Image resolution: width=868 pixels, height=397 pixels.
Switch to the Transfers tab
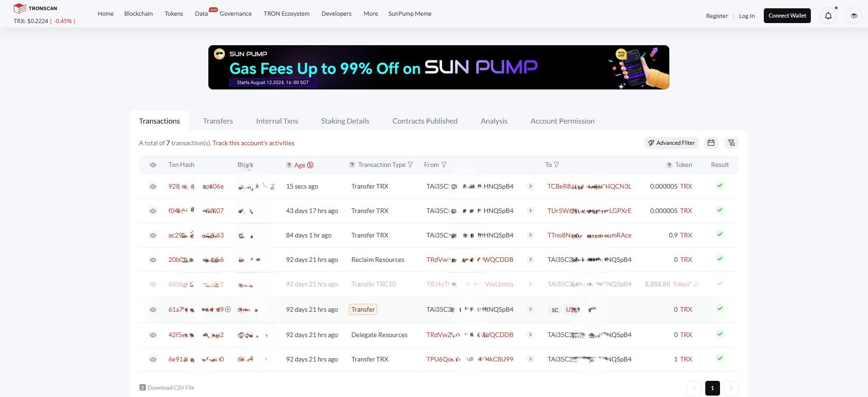(x=218, y=121)
